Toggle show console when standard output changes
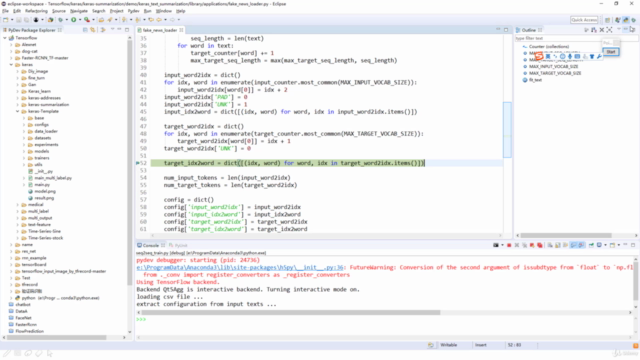 point(573,245)
